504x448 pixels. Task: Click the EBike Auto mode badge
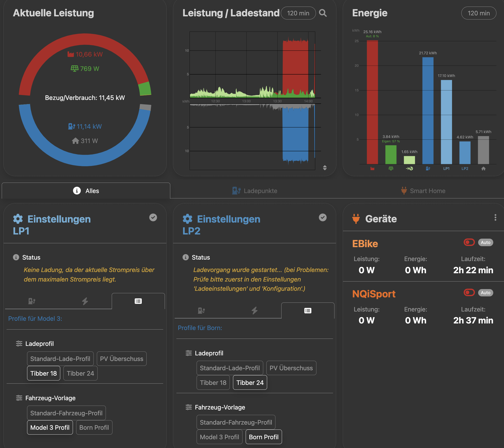click(x=485, y=243)
